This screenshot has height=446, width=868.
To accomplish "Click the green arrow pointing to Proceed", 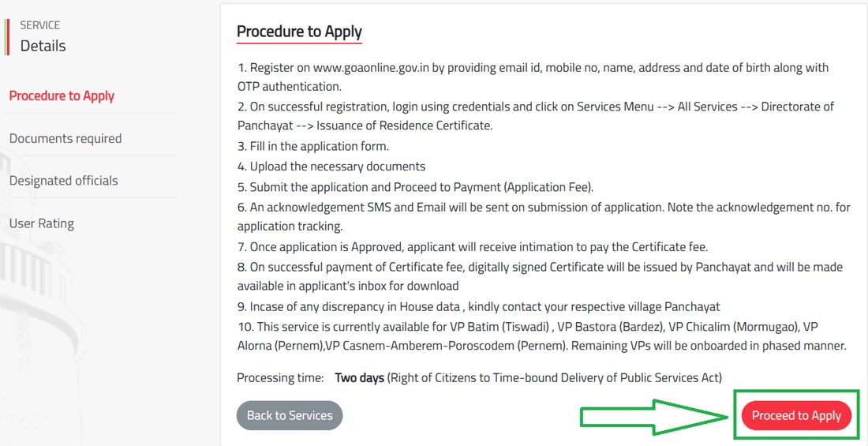I will pyautogui.click(x=653, y=416).
